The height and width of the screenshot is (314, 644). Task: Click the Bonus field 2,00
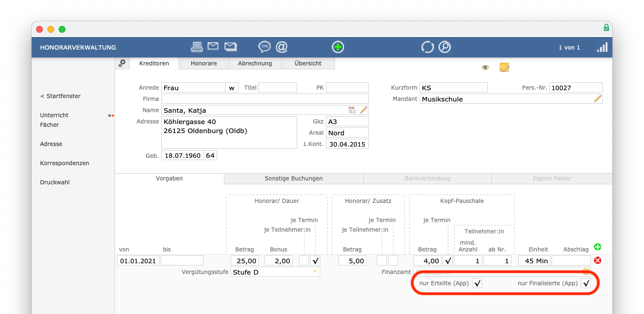click(279, 260)
